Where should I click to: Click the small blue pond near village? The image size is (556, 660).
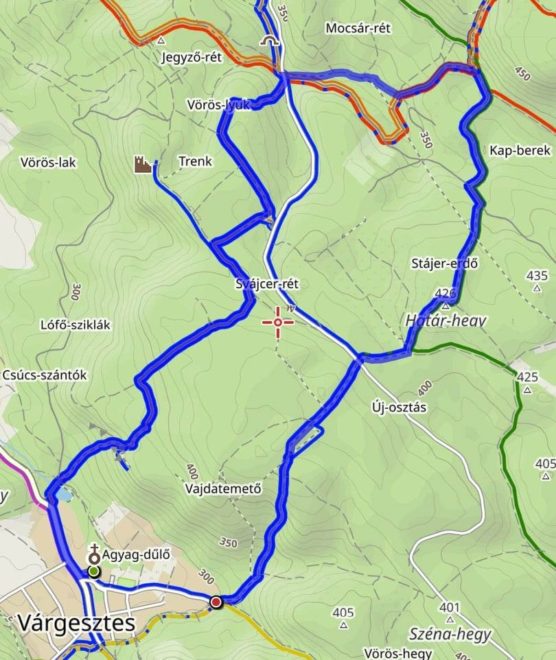pyautogui.click(x=64, y=495)
